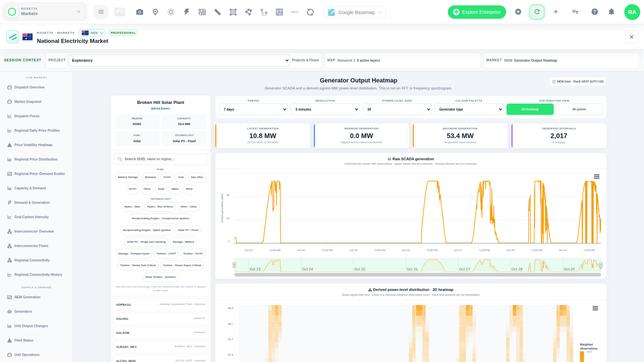Click the NEM time fixed AEST badge
This screenshot has height=362, width=644.
[x=578, y=81]
